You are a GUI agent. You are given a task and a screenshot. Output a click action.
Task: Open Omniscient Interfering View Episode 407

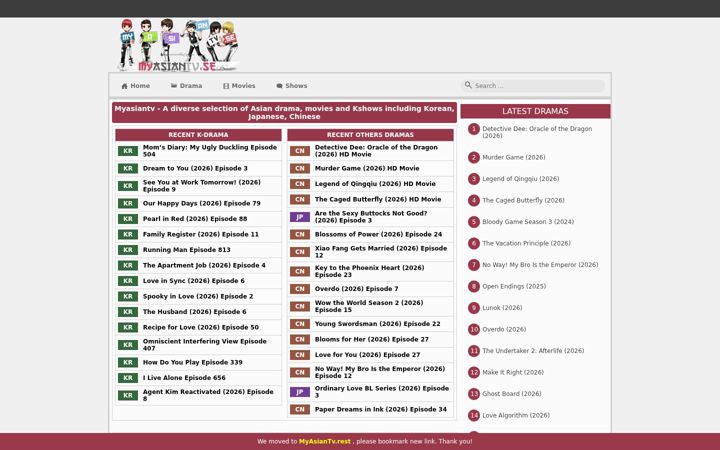click(205, 345)
